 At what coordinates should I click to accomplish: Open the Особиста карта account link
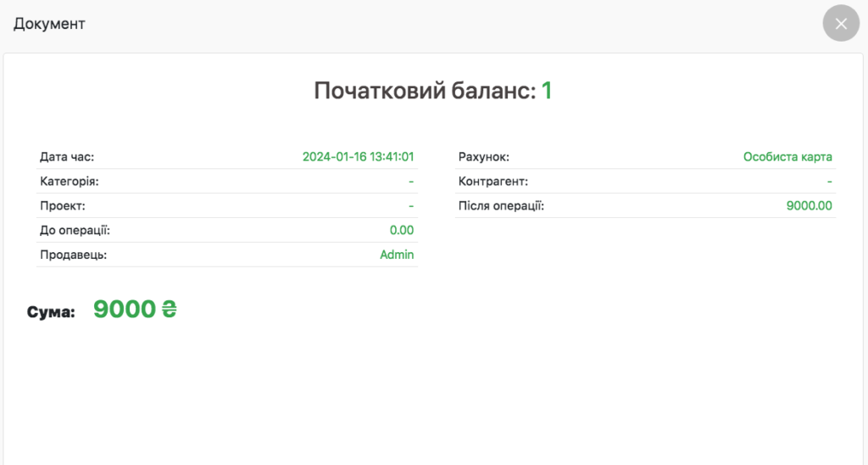[x=787, y=157]
